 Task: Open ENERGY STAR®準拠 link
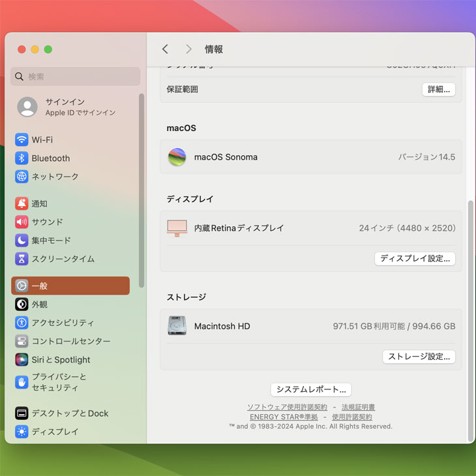284,417
